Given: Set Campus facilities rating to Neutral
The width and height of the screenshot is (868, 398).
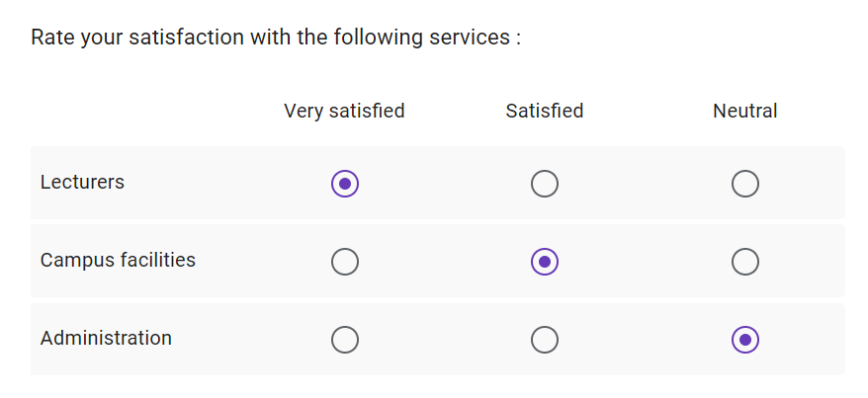Looking at the screenshot, I should click(x=745, y=262).
